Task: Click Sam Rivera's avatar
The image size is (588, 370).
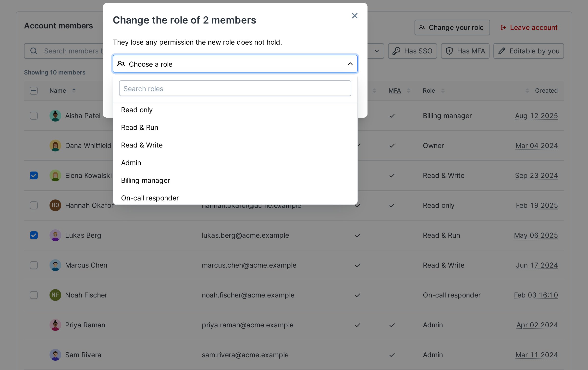Action: point(55,355)
